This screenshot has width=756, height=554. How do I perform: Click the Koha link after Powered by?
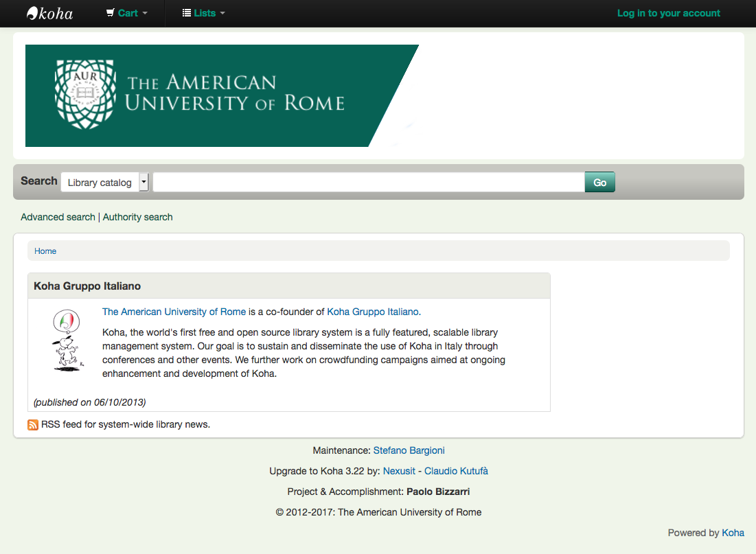733,533
